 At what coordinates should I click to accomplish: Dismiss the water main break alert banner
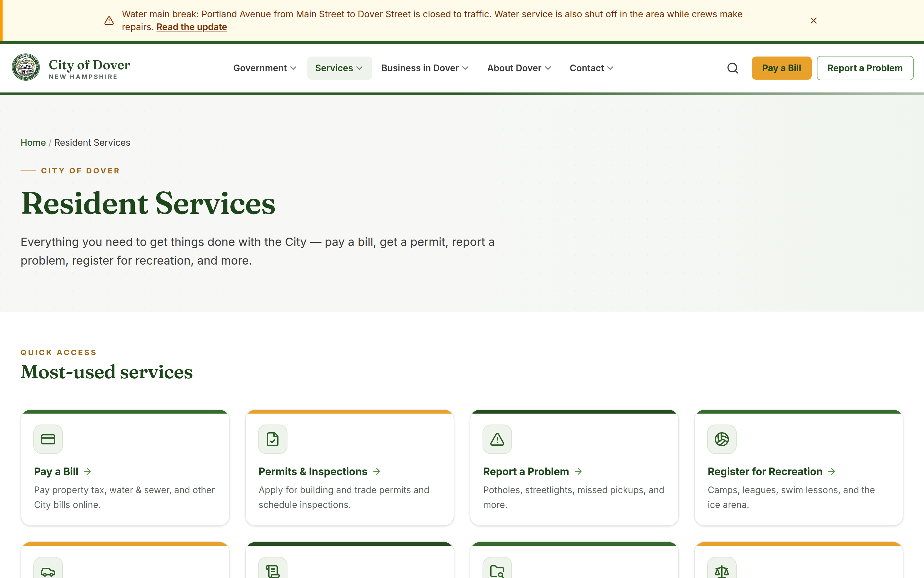[x=813, y=21]
